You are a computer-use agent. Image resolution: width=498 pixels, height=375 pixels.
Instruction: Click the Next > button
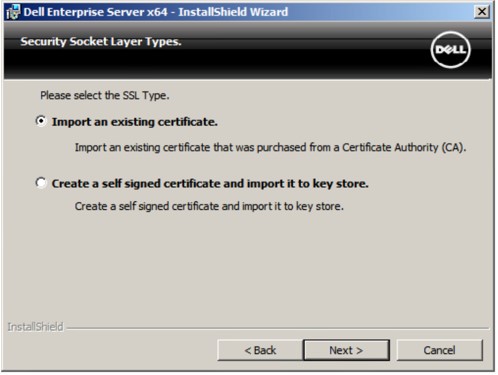coord(346,350)
